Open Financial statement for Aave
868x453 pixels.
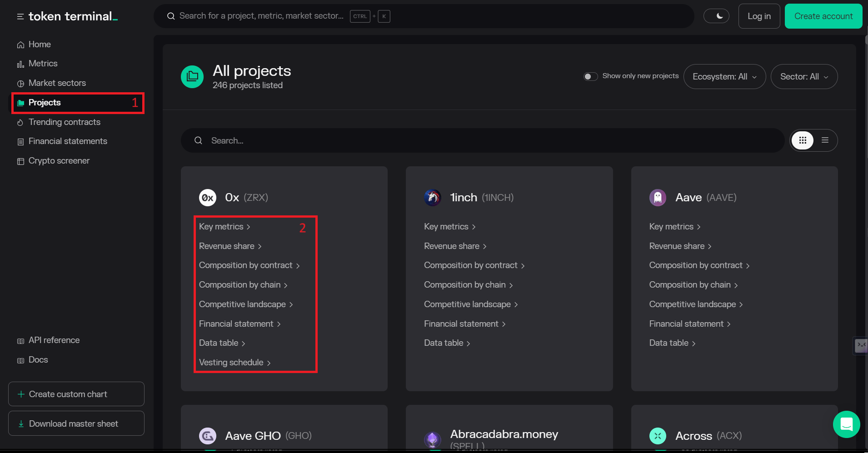690,324
